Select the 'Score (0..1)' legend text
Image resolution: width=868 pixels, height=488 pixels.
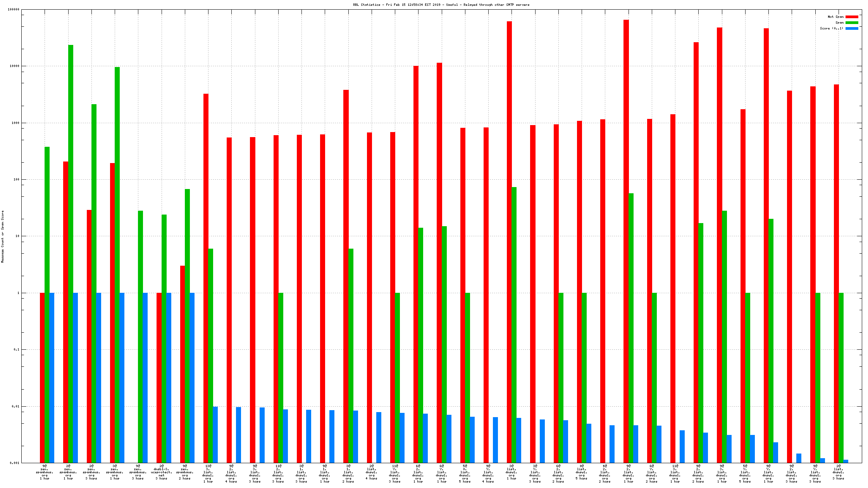click(831, 28)
